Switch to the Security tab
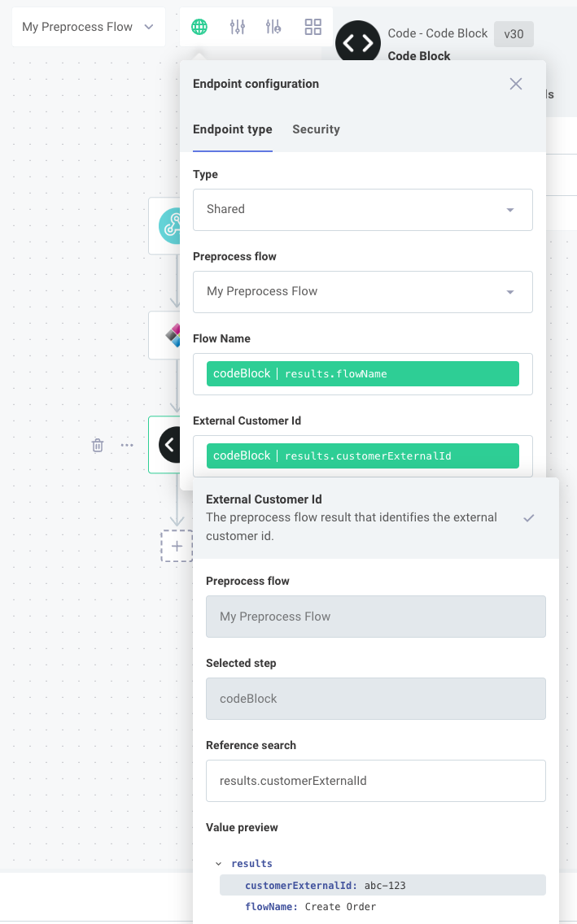 pos(316,129)
